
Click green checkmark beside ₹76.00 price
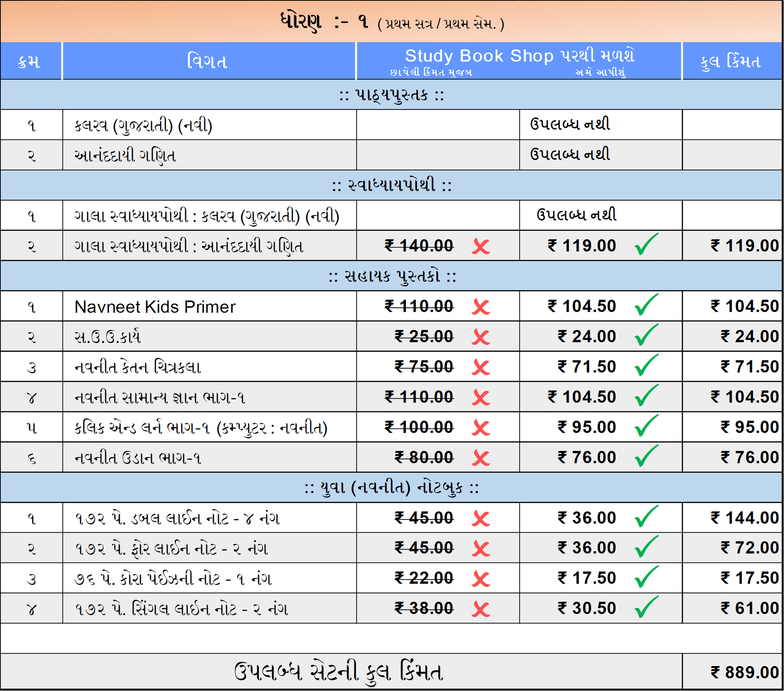pyautogui.click(x=646, y=456)
